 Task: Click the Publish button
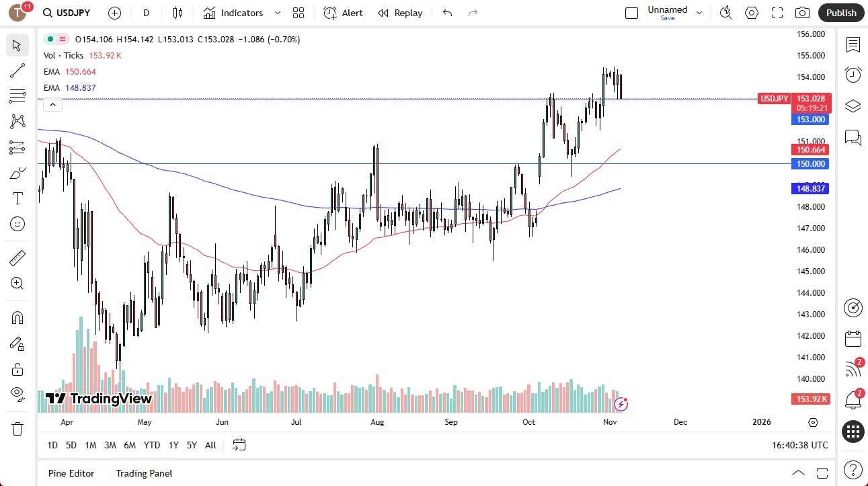click(x=840, y=12)
